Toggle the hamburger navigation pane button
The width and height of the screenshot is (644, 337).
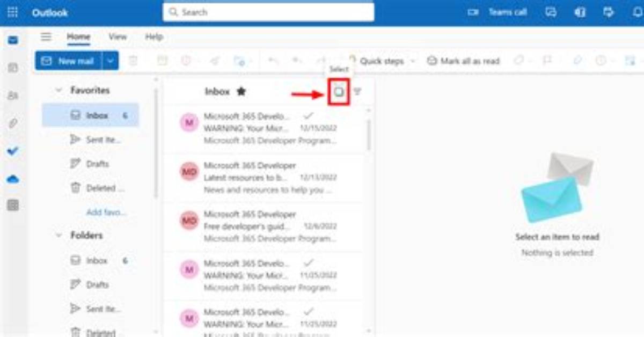pos(47,36)
